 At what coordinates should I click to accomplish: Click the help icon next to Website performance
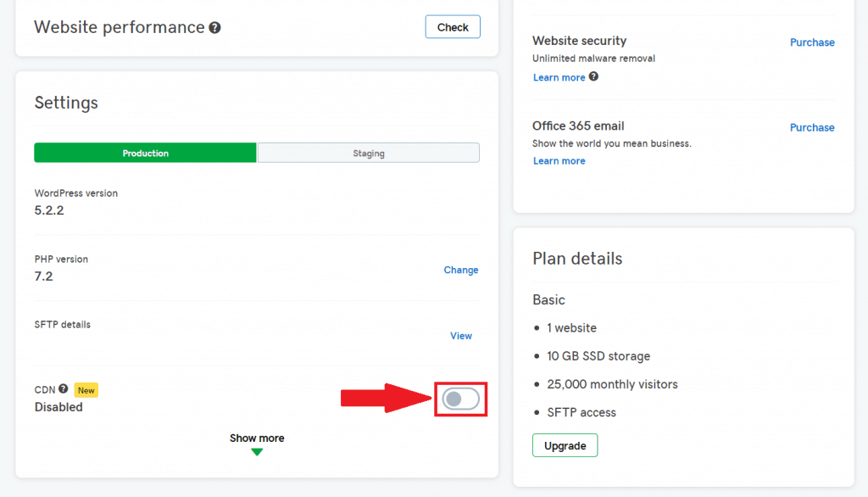pyautogui.click(x=215, y=27)
